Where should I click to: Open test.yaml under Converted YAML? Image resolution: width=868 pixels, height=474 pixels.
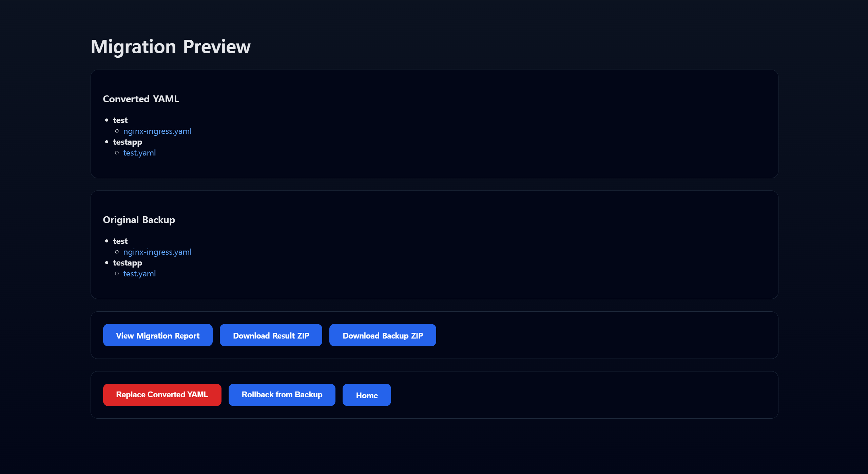[139, 153]
